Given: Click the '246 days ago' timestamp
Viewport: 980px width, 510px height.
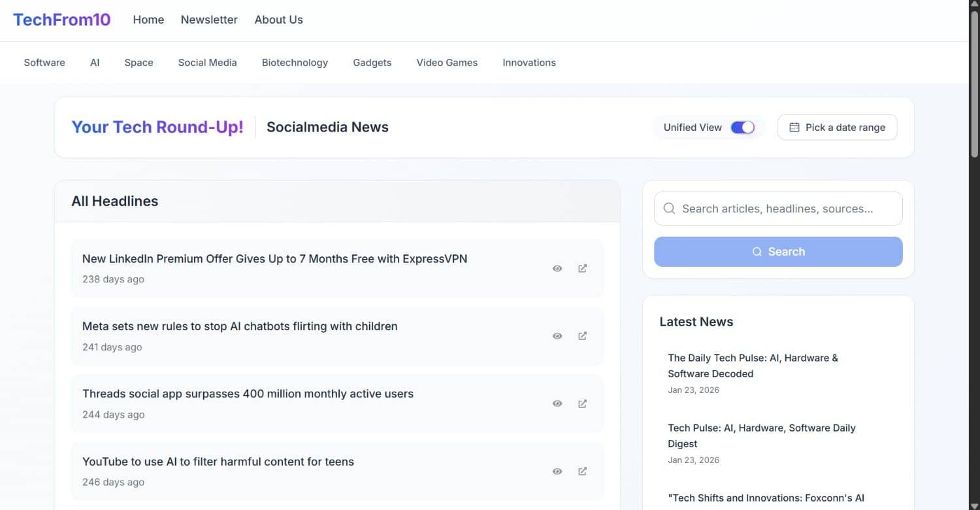Looking at the screenshot, I should [113, 483].
